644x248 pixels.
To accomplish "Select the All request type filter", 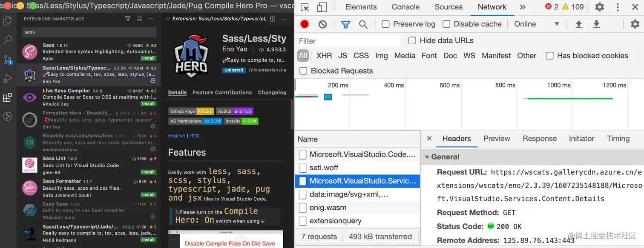I will point(303,56).
